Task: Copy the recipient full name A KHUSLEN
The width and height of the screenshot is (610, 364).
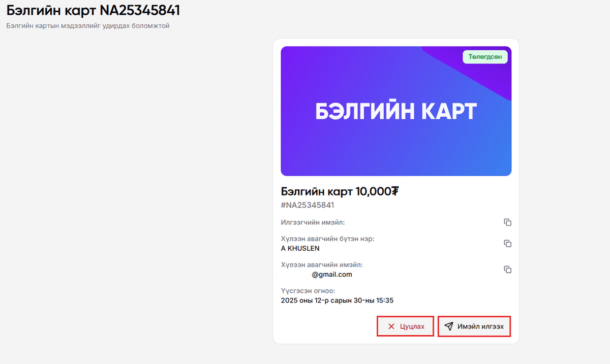Action: point(507,244)
